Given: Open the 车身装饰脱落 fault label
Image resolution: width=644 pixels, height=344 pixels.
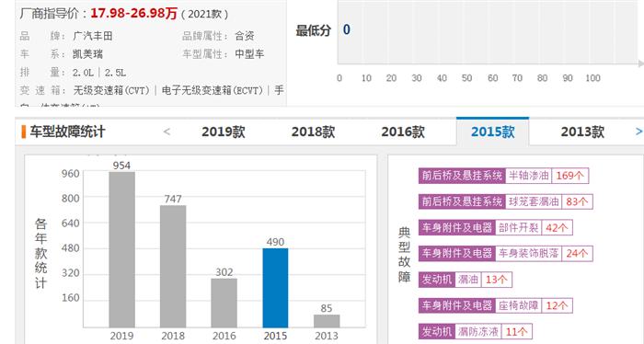Looking at the screenshot, I should point(529,253).
